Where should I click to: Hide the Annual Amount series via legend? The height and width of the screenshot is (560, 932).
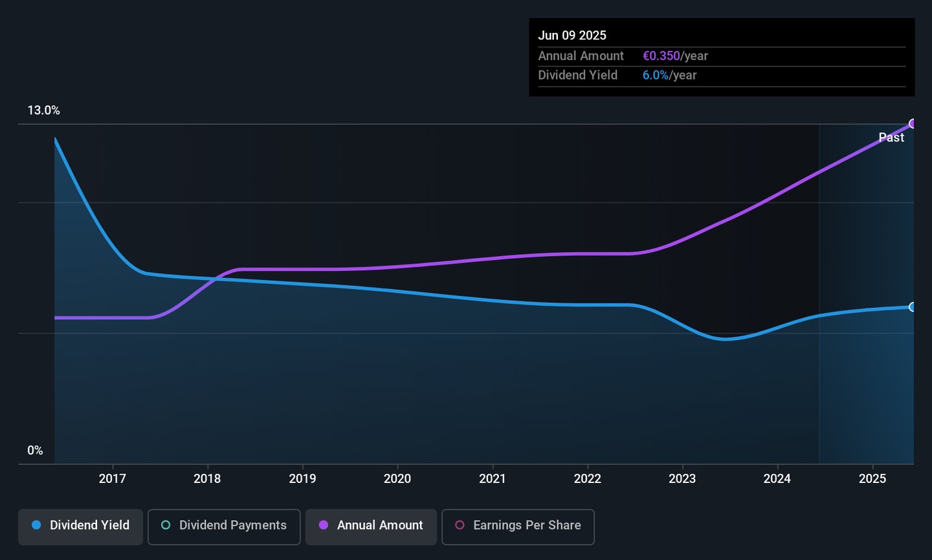coord(371,526)
